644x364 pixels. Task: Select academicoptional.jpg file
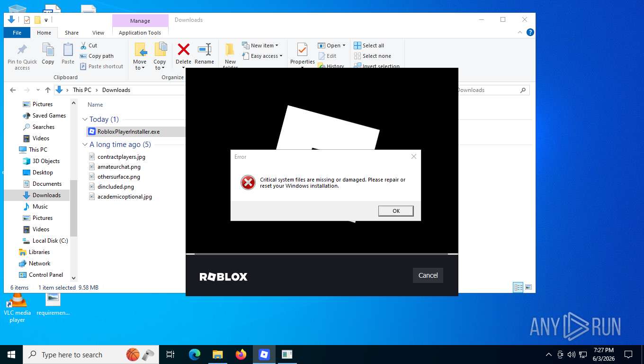125,197
